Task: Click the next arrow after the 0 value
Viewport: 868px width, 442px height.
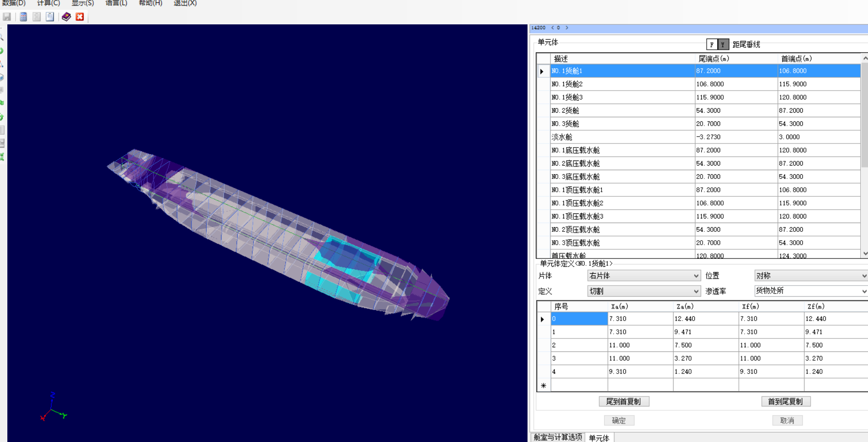Action: (x=567, y=28)
